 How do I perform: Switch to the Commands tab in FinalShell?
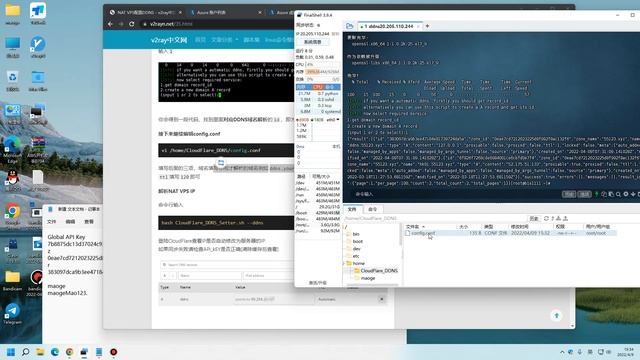(x=372, y=209)
